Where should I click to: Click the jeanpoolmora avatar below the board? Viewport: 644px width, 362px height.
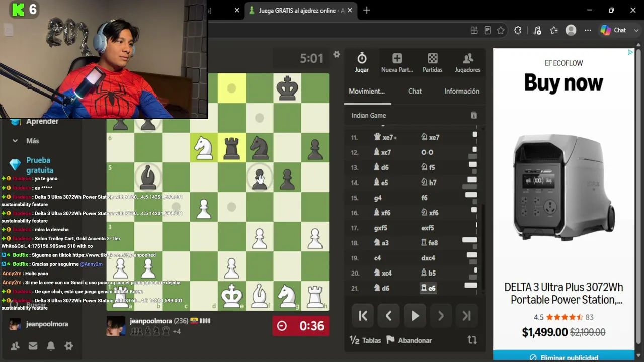point(116,326)
